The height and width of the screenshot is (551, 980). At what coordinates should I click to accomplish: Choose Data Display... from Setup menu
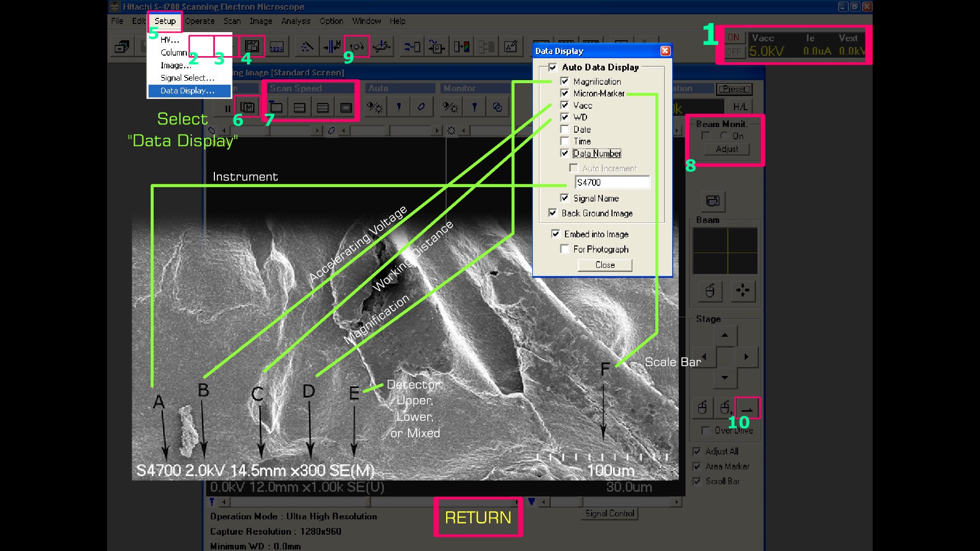tap(189, 90)
